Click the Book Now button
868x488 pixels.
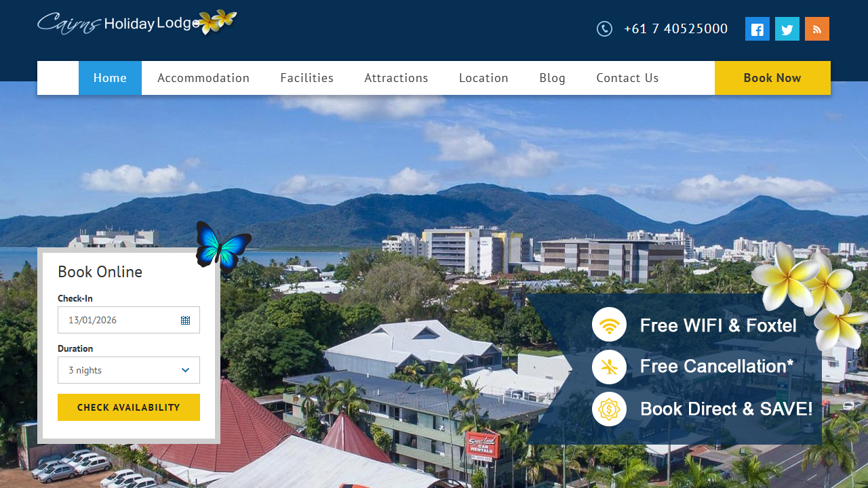pos(772,78)
